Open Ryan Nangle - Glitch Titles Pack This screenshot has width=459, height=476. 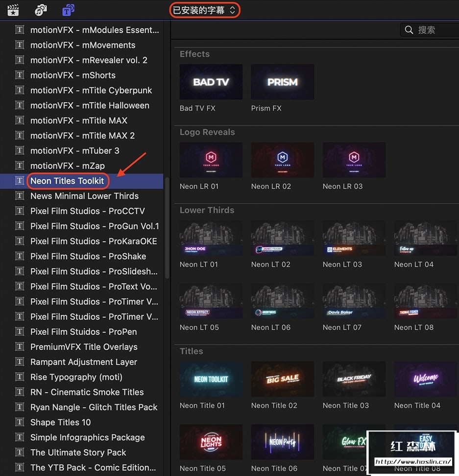[x=82, y=407]
